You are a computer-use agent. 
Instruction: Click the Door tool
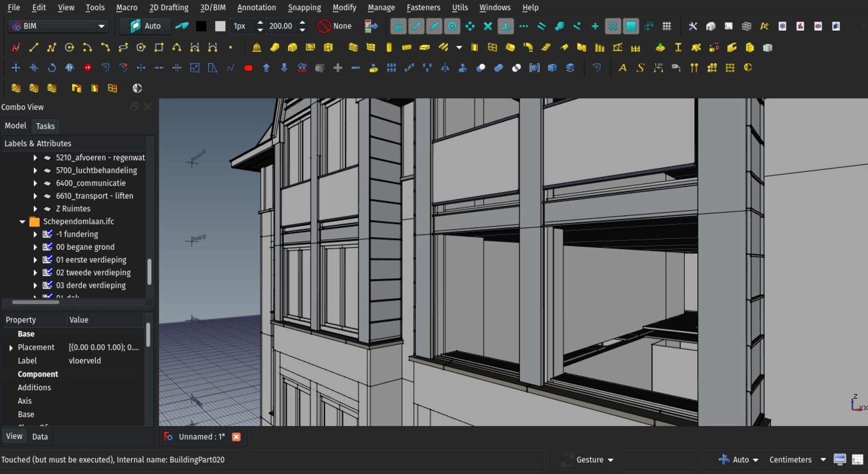pos(474,47)
